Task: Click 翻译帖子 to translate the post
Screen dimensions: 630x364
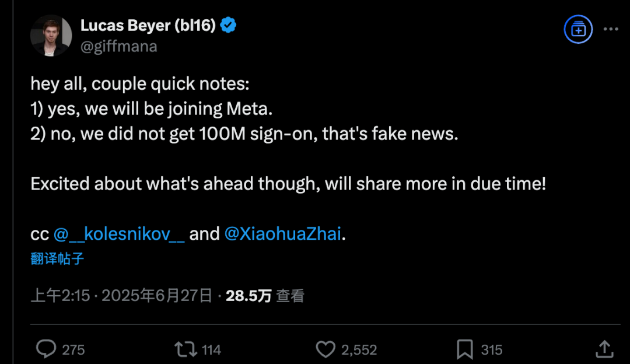Action: [x=57, y=258]
